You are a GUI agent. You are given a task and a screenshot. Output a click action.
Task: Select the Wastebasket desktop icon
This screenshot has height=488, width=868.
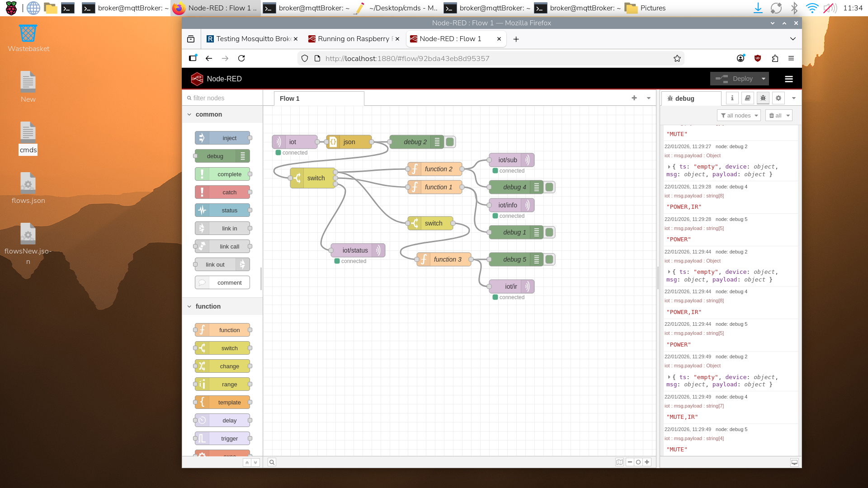pyautogui.click(x=28, y=38)
